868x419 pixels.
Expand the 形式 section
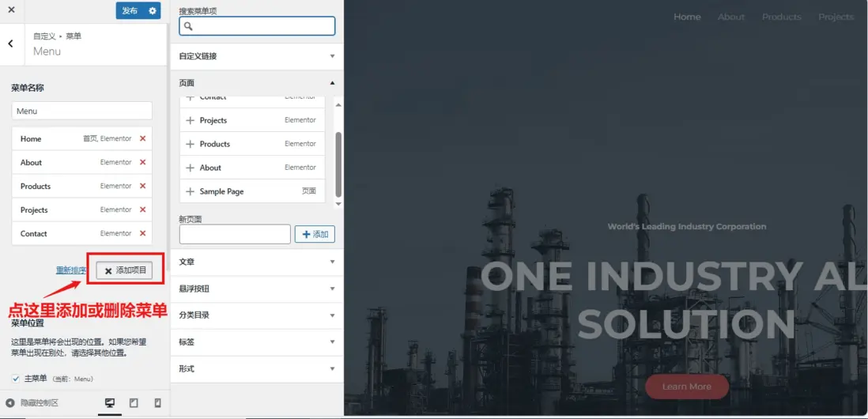[x=257, y=368]
